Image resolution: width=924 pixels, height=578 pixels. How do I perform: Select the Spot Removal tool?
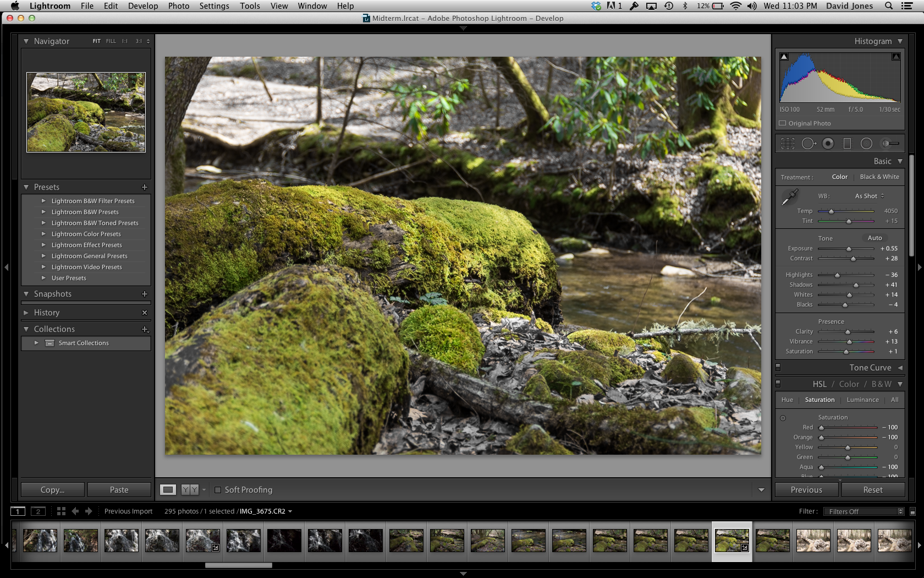pos(808,144)
